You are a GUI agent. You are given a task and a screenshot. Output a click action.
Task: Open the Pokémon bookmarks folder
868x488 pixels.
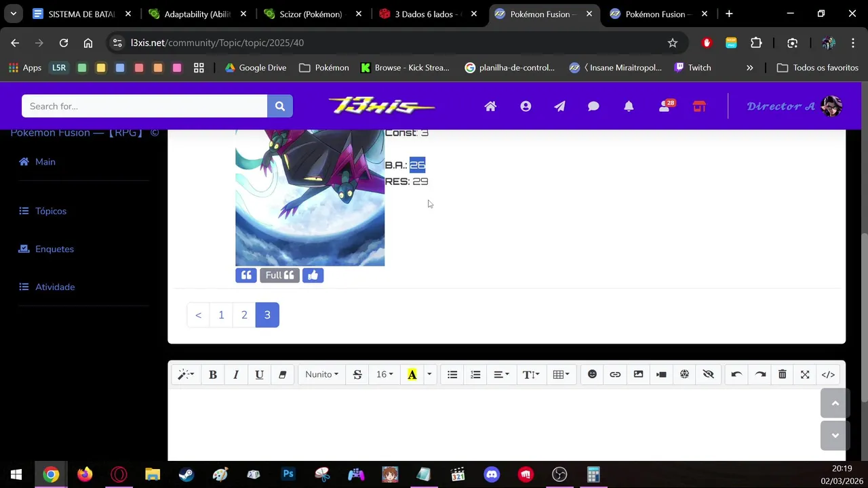click(x=324, y=68)
